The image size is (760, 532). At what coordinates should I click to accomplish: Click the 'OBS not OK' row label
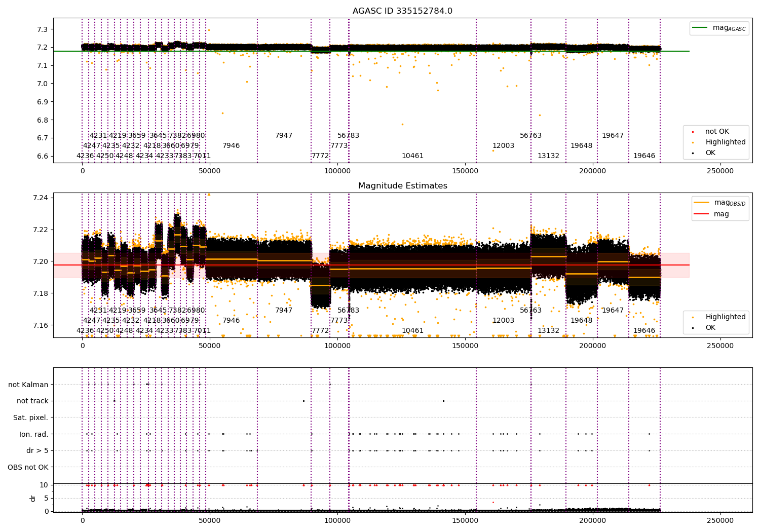tap(28, 467)
